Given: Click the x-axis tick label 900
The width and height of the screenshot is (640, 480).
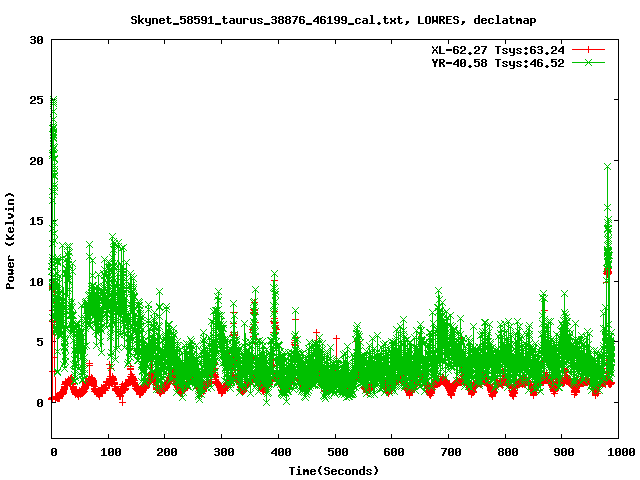Looking at the screenshot, I should pyautogui.click(x=564, y=452).
